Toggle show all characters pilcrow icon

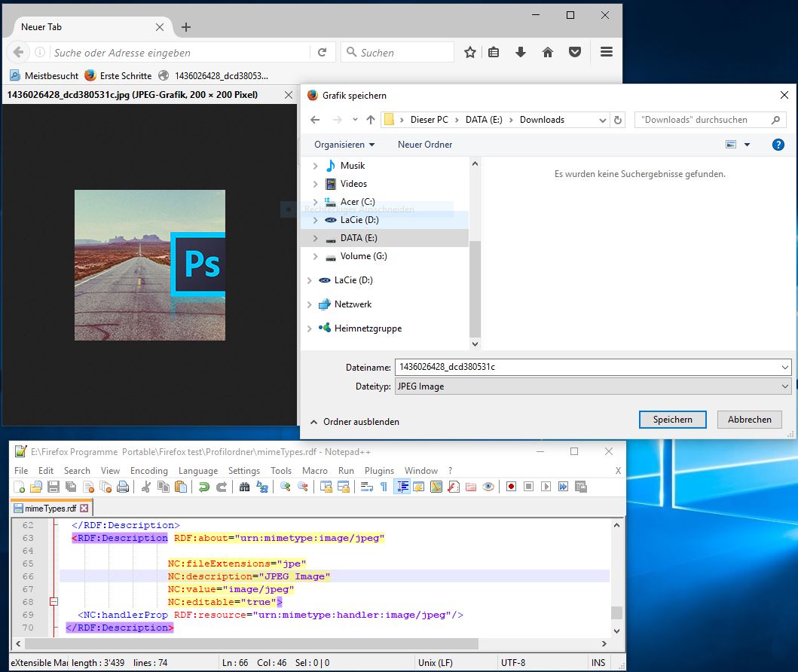click(384, 487)
